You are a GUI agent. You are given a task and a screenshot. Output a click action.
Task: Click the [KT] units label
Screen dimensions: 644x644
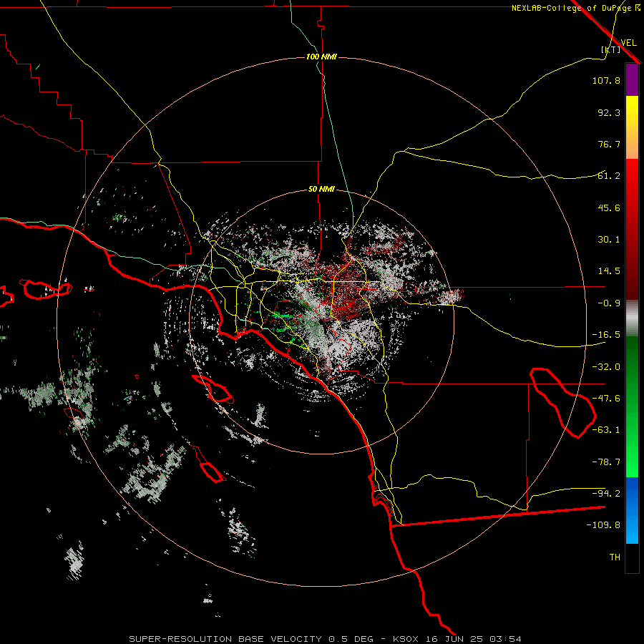point(611,49)
